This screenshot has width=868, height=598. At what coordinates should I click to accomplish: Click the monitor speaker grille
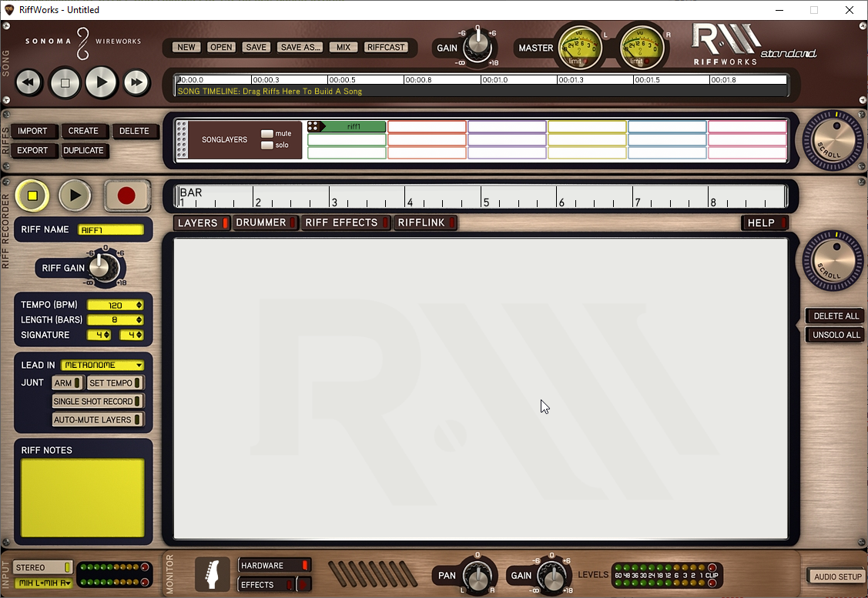click(372, 574)
